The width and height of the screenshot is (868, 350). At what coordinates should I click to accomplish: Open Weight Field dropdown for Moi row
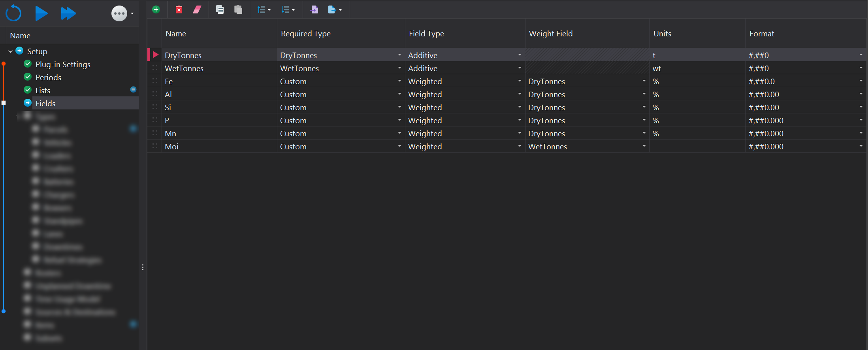644,146
